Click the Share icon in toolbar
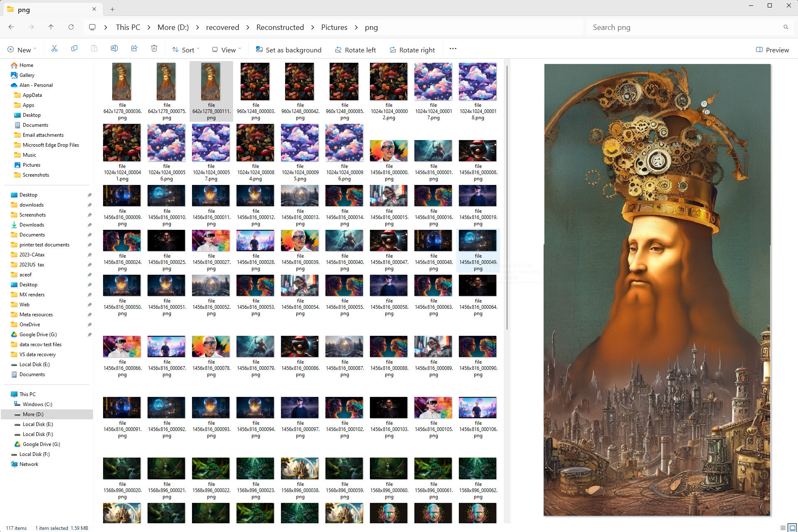Screen dimensions: 798x532 click(135, 49)
